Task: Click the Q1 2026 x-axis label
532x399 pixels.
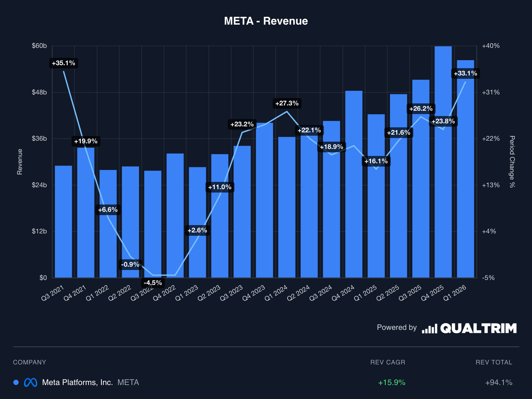Action: point(455,293)
